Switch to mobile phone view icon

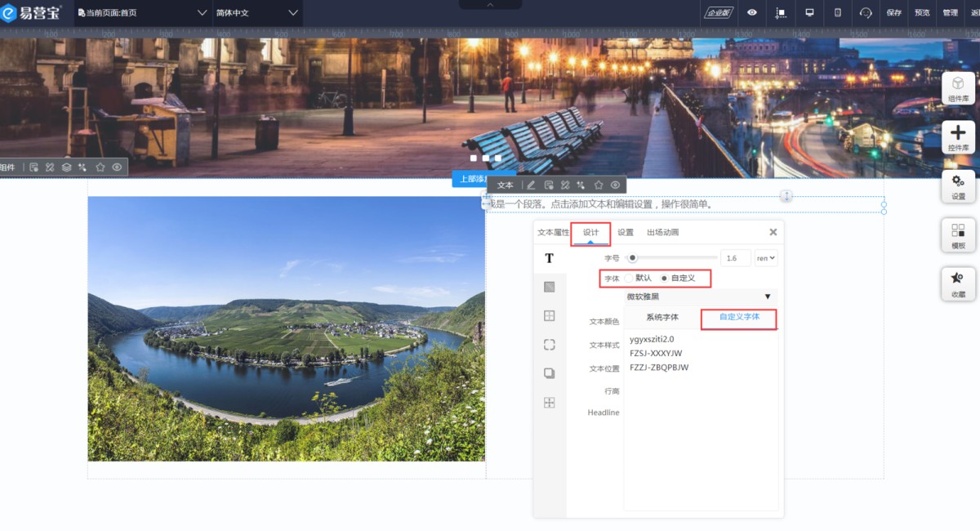[x=837, y=12]
